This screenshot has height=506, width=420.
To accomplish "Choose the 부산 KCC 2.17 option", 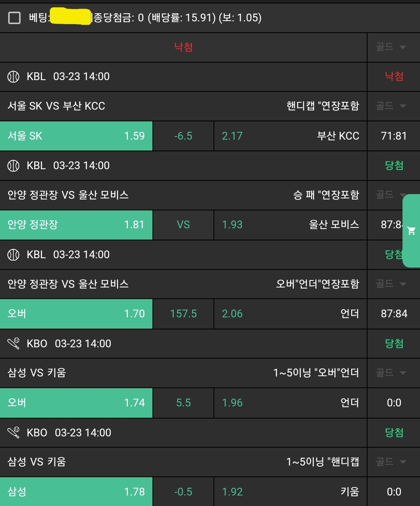I will [290, 136].
